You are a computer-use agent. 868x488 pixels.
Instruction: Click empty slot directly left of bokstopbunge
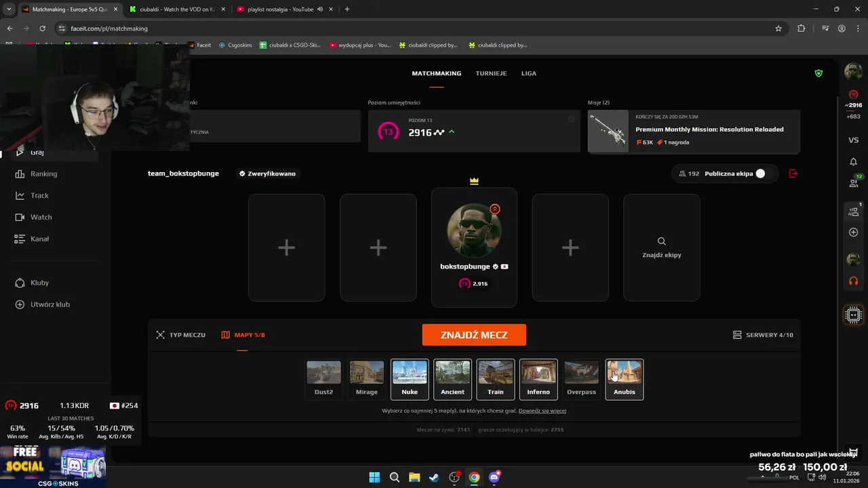(378, 247)
